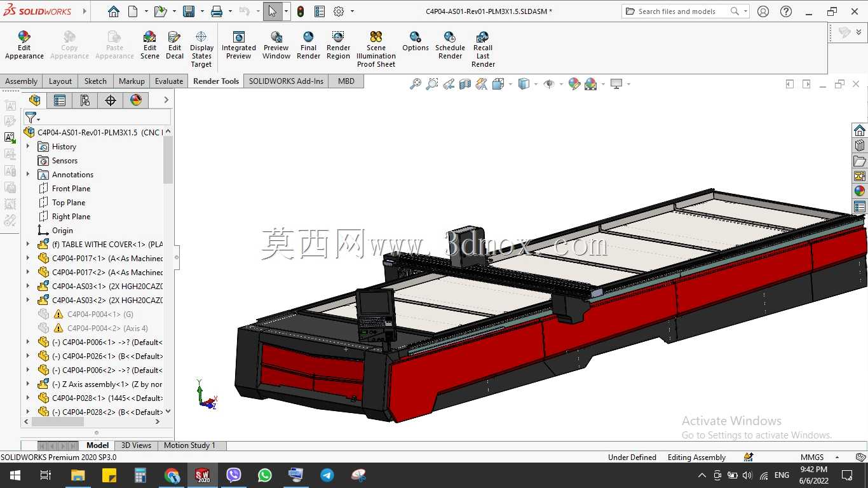Open the render Preview Window

pyautogui.click(x=276, y=45)
